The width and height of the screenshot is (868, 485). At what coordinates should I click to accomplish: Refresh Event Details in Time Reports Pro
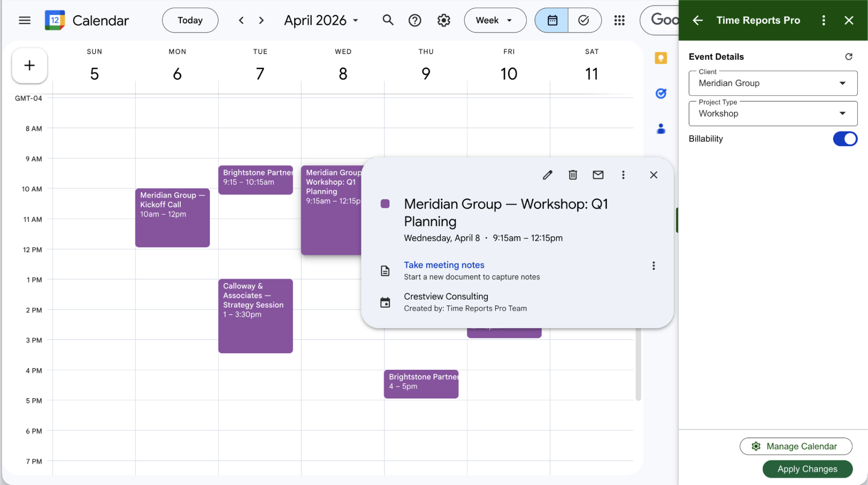(x=848, y=56)
